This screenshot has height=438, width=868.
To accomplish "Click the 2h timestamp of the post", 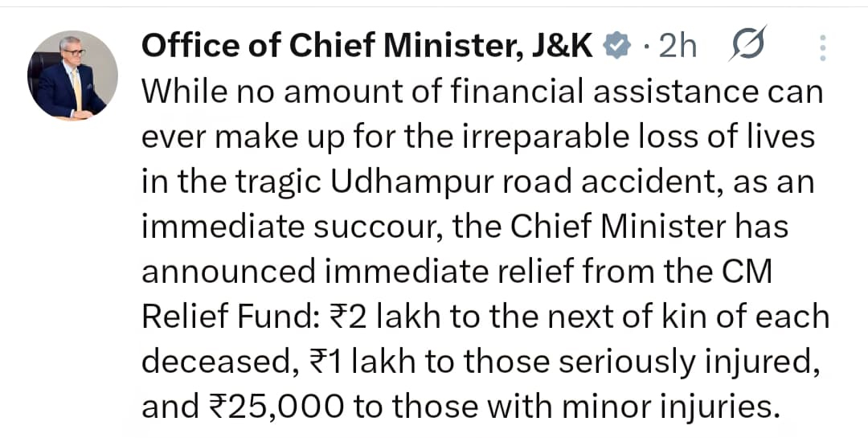I will (677, 47).
